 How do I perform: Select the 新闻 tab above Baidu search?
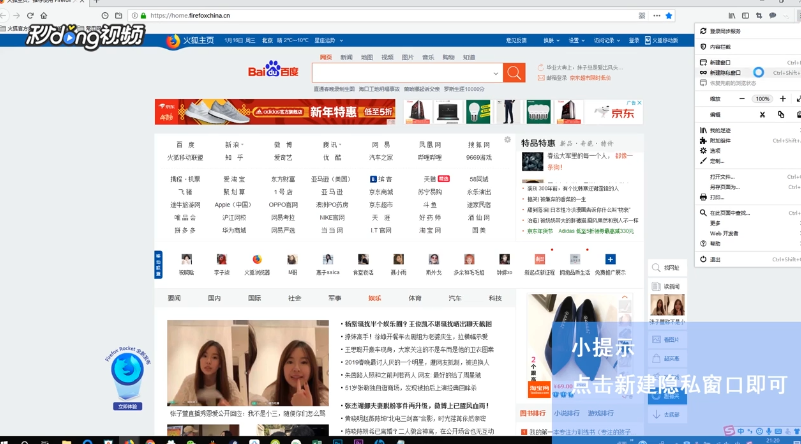(x=346, y=57)
